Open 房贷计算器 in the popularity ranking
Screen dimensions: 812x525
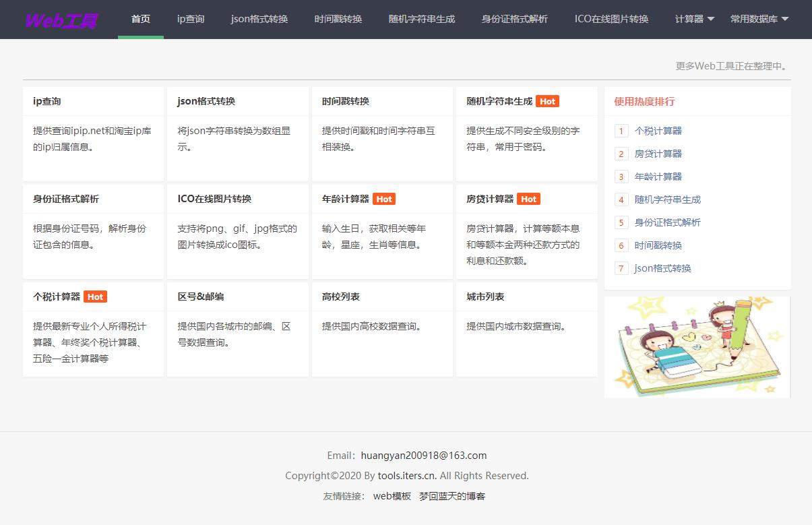point(658,154)
